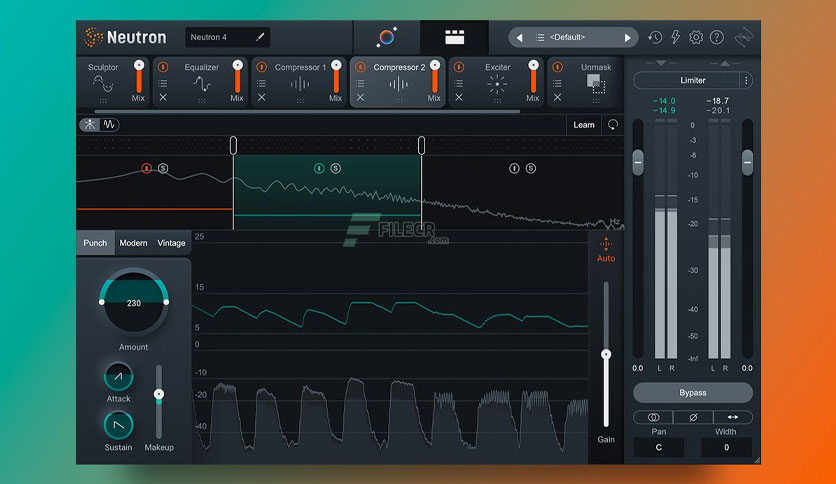Click the iZotope squiggle logo icon
836x484 pixels.
point(744,37)
